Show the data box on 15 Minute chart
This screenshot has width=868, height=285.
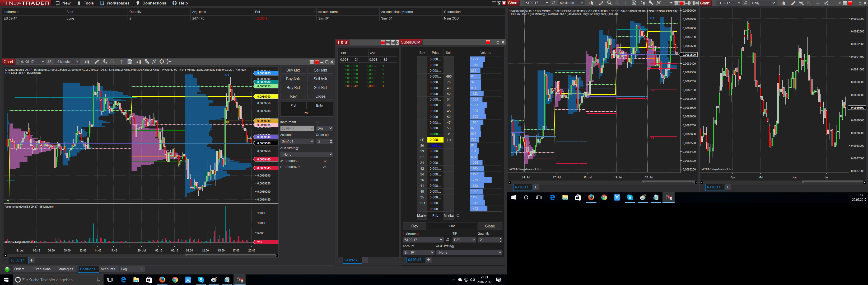pos(130,61)
